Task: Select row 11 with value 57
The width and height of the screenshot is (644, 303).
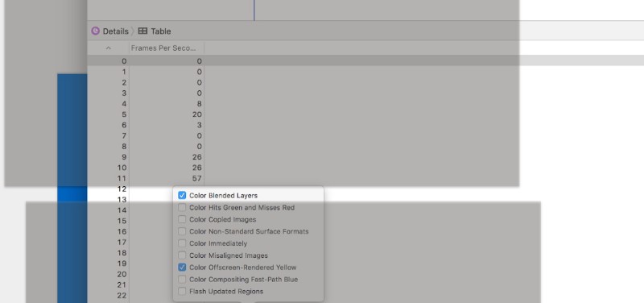Action: 365,178
